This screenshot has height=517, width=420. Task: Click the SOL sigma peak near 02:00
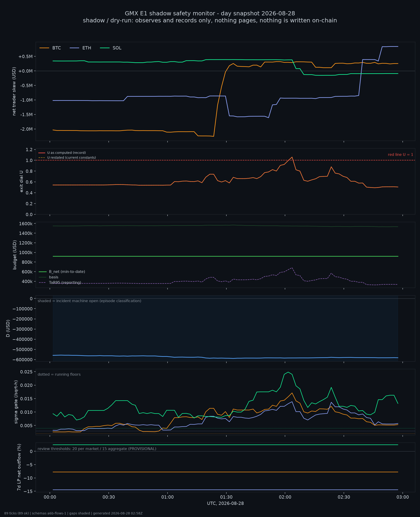pyautogui.click(x=288, y=372)
